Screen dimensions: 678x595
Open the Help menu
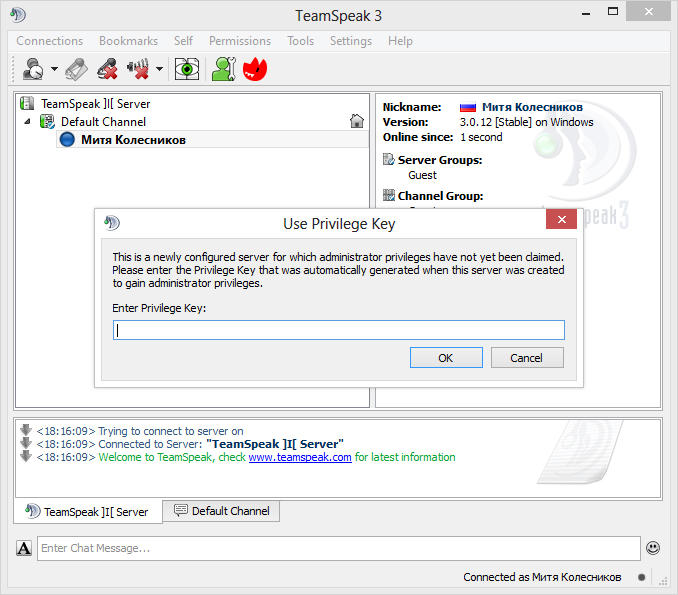(400, 41)
